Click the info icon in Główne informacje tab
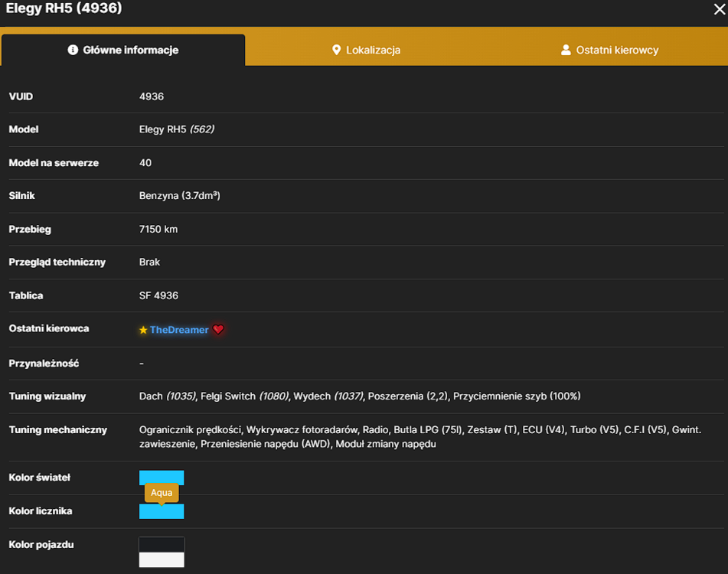728x574 pixels. 73,50
